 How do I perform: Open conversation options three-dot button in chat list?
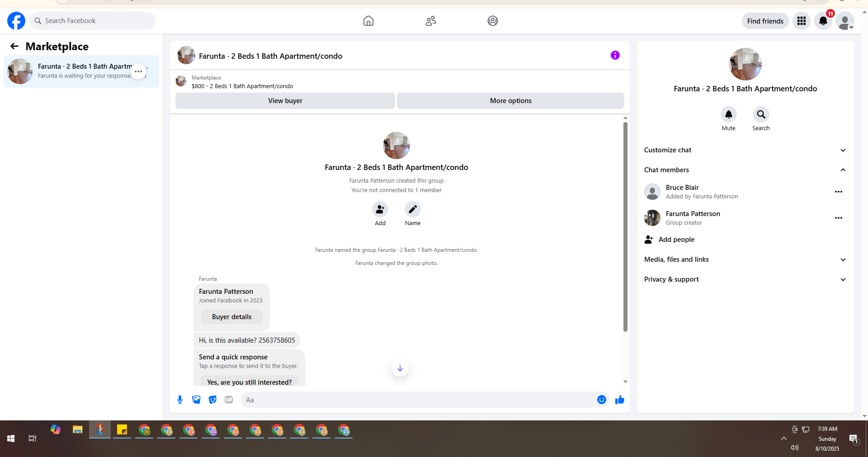point(138,71)
